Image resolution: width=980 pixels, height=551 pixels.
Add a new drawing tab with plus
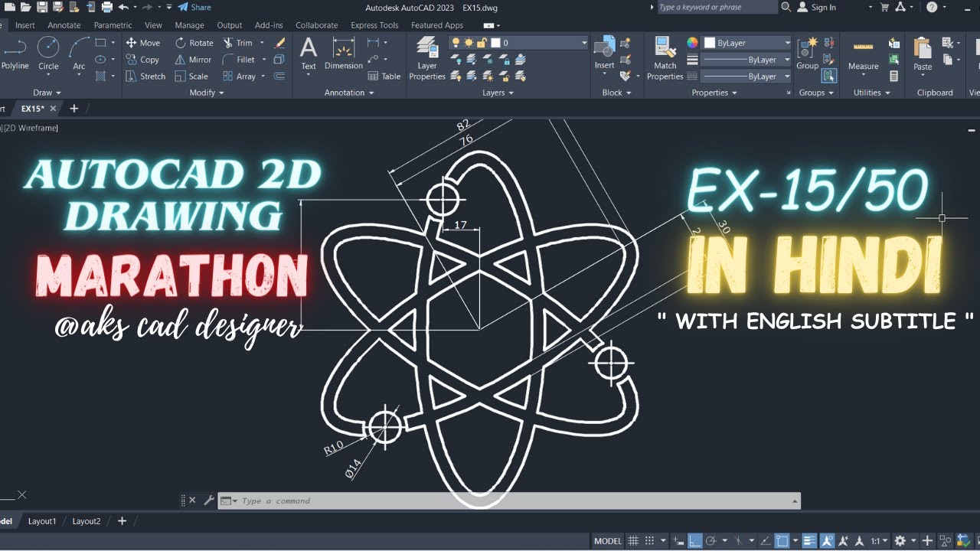(73, 109)
